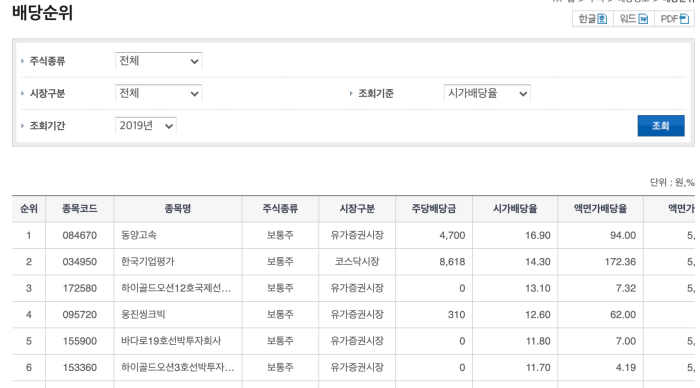This screenshot has width=700, height=388.
Task: Click market yield value 13.10
Action: pos(538,288)
